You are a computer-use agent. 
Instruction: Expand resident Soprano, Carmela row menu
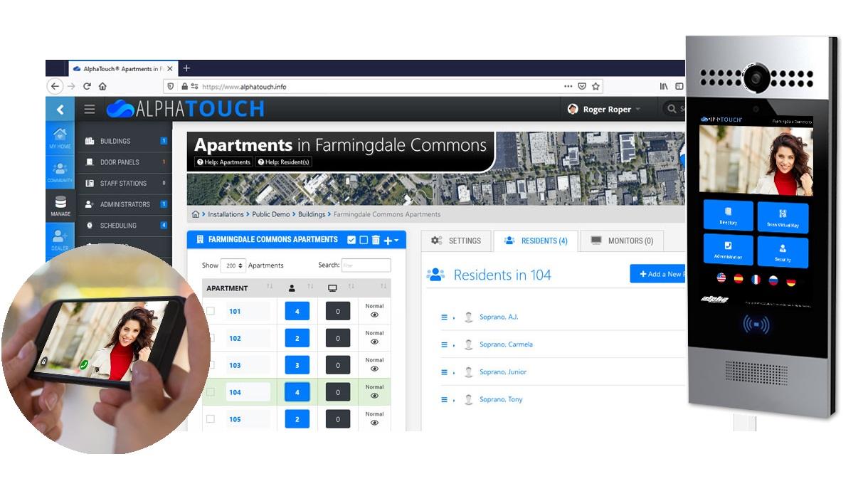[x=445, y=344]
